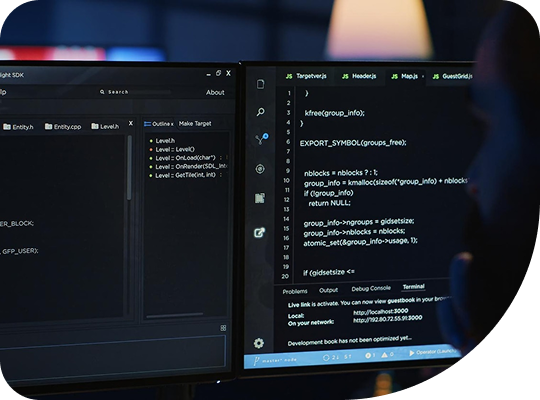Click the share/export icon in sidebar
The width and height of the screenshot is (540, 400).
pos(259,233)
